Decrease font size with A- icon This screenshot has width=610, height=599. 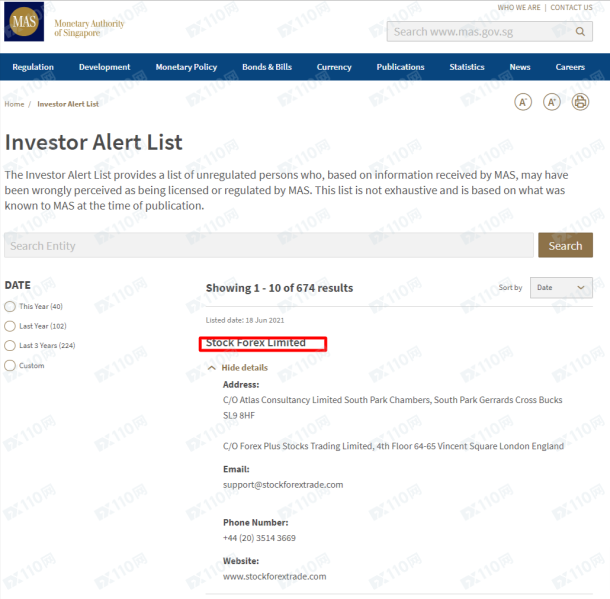(x=523, y=102)
